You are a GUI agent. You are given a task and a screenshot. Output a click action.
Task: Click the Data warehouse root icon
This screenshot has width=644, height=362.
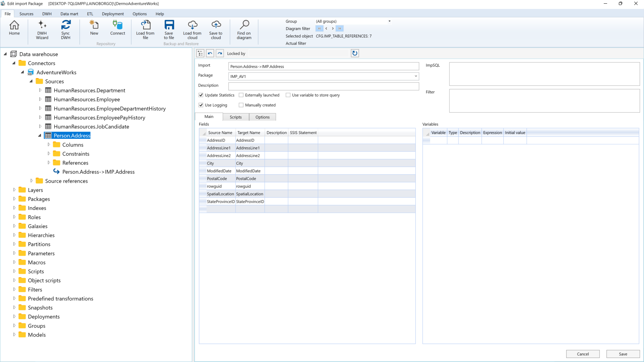click(x=13, y=54)
